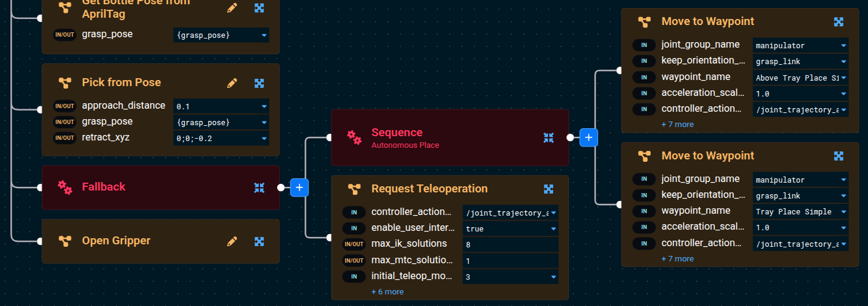
Task: Open initial_teleop_mode dropdown showing 3
Action: click(x=510, y=277)
